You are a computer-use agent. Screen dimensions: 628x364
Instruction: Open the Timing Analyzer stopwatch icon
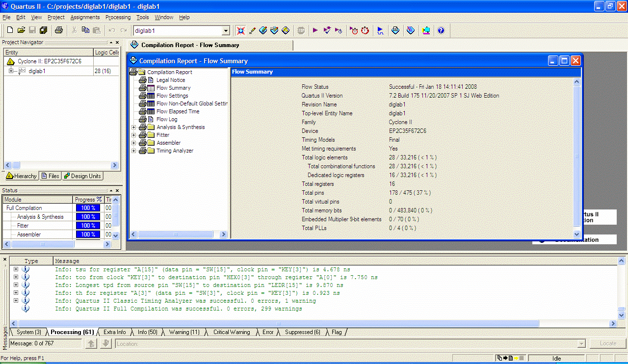[365, 30]
